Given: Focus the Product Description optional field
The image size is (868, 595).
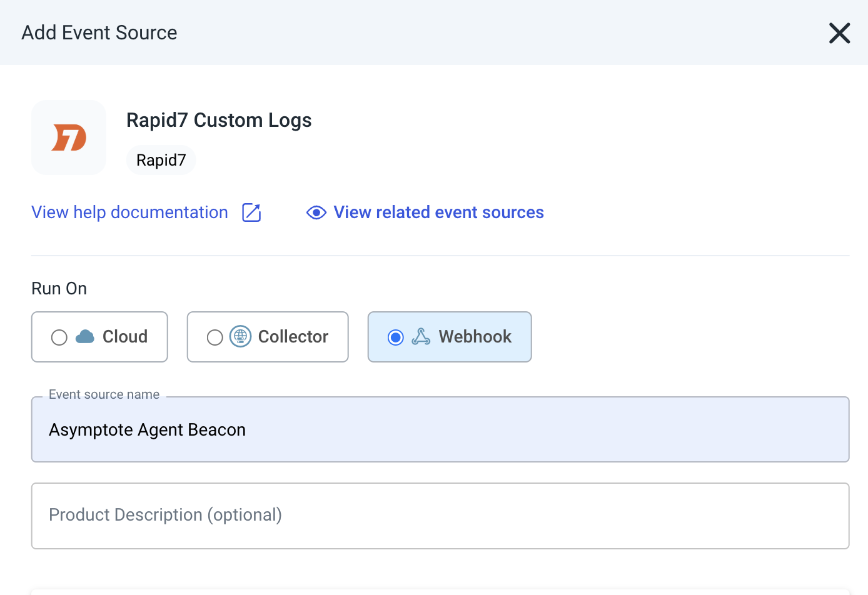Looking at the screenshot, I should (440, 516).
